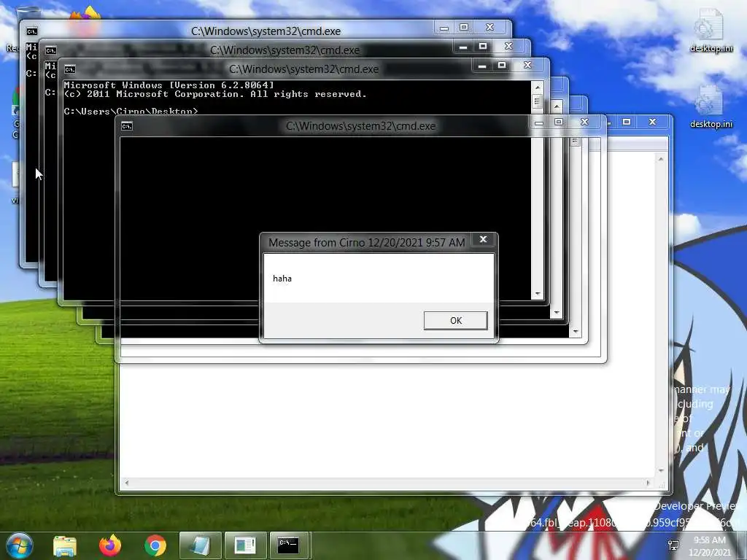Close the rearmost cmd window
This screenshot has height=560, width=747.
tap(489, 28)
